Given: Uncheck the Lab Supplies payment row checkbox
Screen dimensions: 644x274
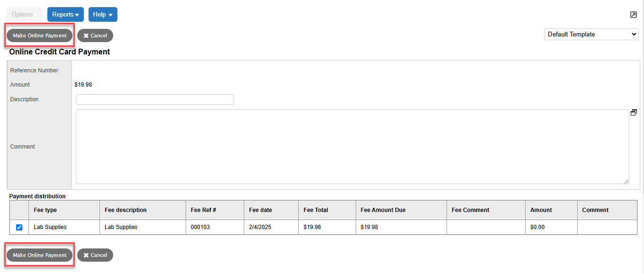Looking at the screenshot, I should 19,227.
